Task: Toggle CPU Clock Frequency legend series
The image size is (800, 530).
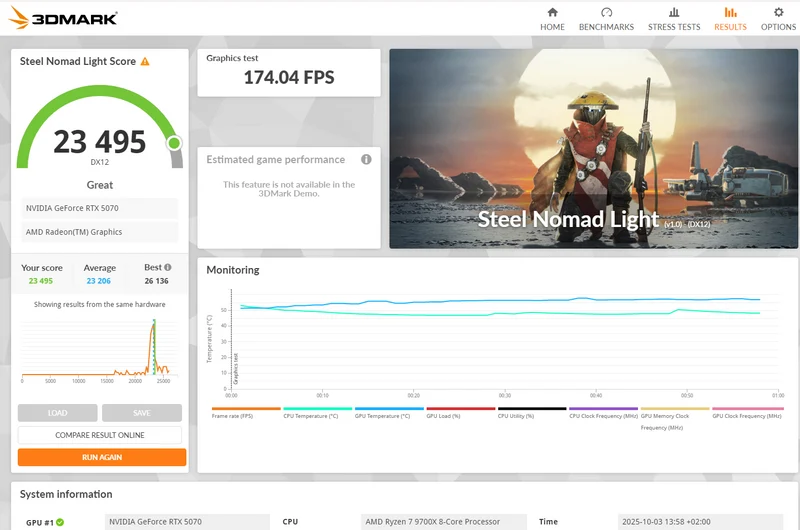Action: [x=603, y=412]
